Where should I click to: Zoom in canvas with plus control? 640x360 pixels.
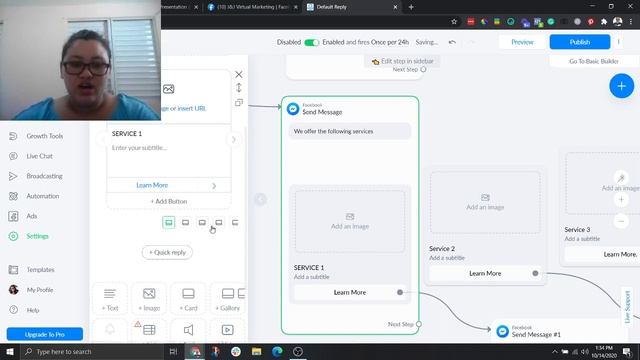point(621,200)
